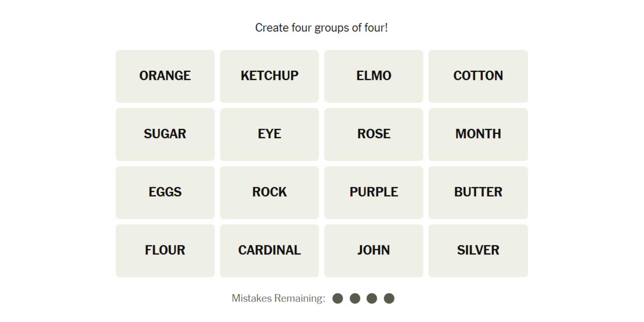The image size is (644, 322).
Task: Choose the SUGAR tile
Action: 165,134
